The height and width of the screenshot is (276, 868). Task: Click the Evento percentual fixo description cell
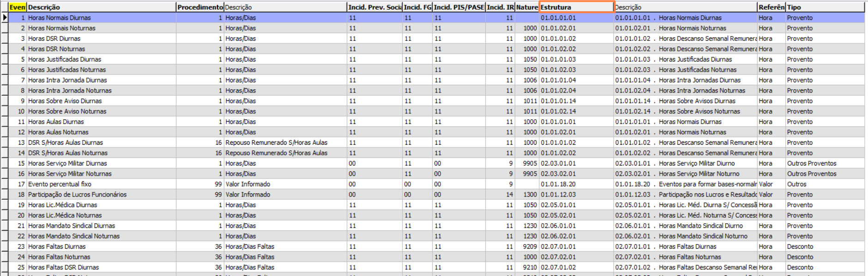pos(60,184)
